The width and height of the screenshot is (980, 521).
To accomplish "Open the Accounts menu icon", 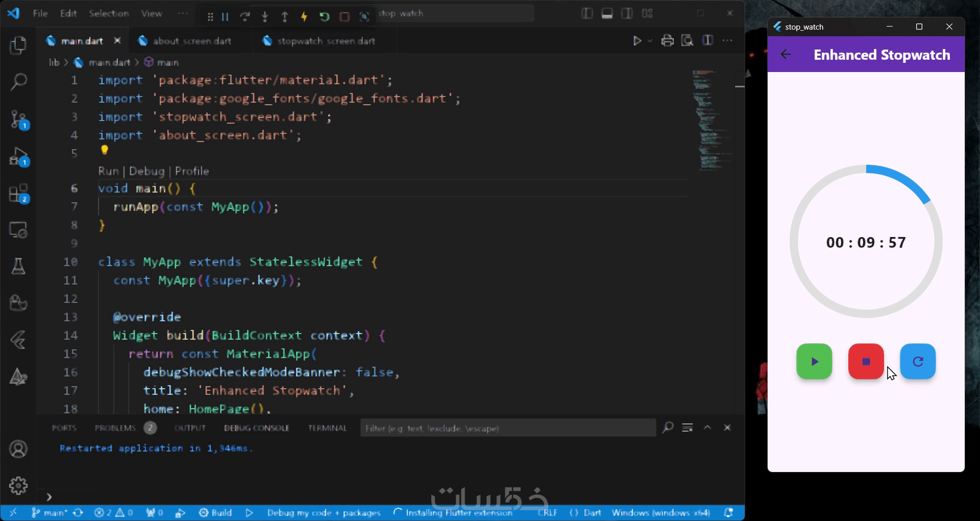I will tap(18, 449).
